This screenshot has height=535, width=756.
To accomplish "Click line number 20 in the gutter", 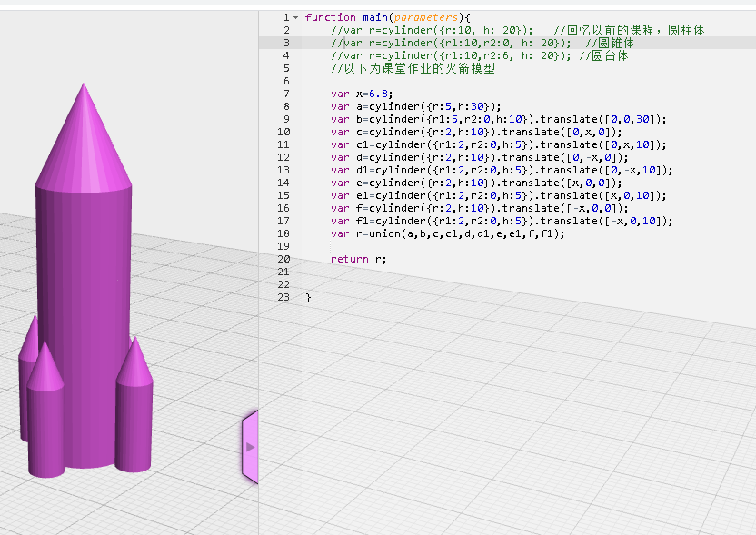I will (283, 259).
